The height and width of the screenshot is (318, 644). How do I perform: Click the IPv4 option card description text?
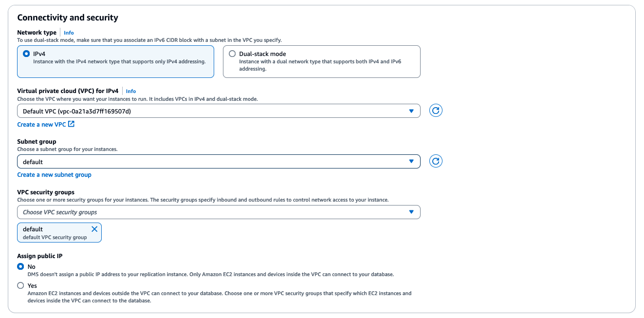click(x=119, y=62)
